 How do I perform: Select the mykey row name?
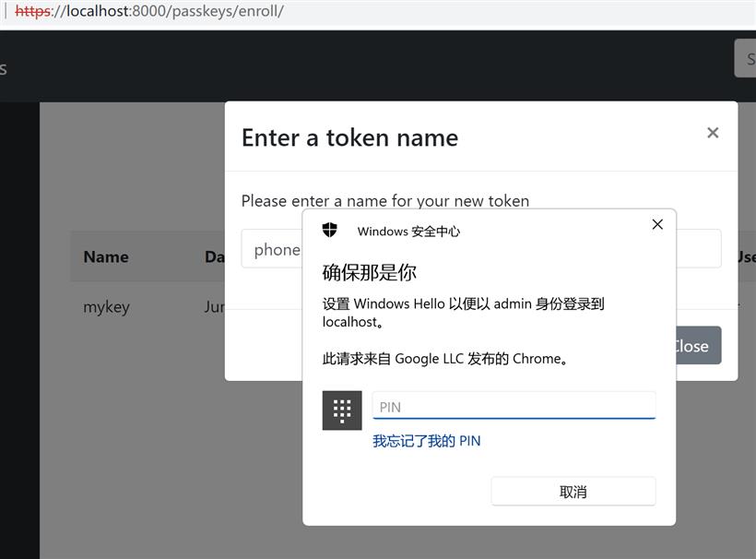(x=107, y=307)
